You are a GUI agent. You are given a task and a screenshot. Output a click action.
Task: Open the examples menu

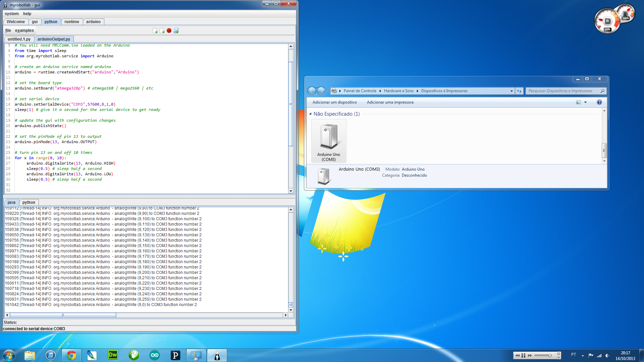[24, 31]
